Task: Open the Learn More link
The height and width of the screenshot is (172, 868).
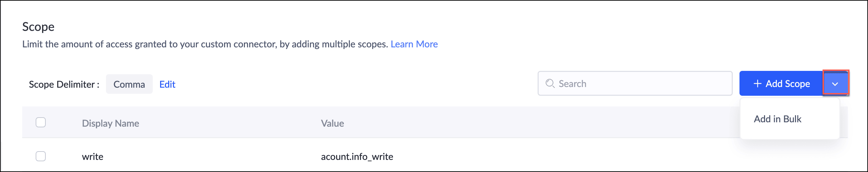Action: pos(414,44)
